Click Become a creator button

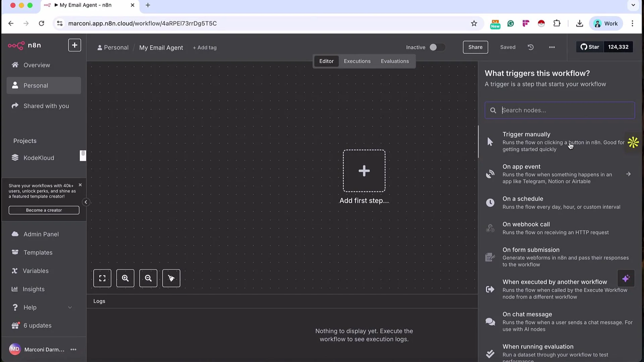44,210
